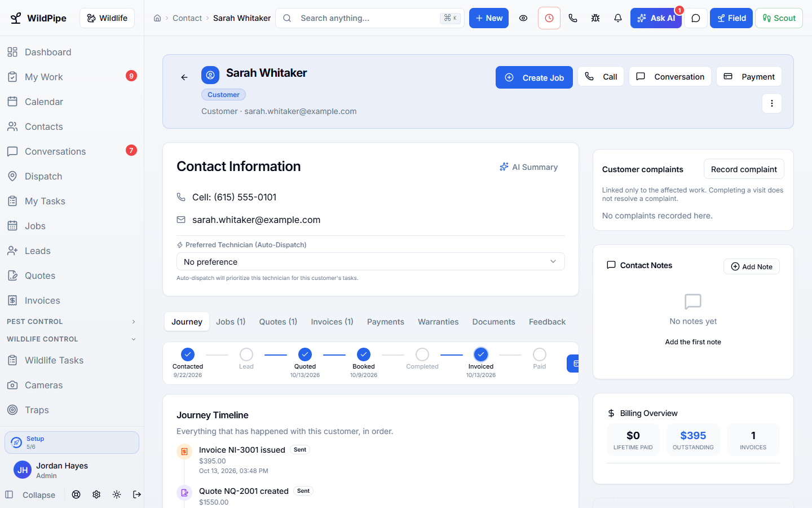Click the Completed journey step circle

point(422,354)
